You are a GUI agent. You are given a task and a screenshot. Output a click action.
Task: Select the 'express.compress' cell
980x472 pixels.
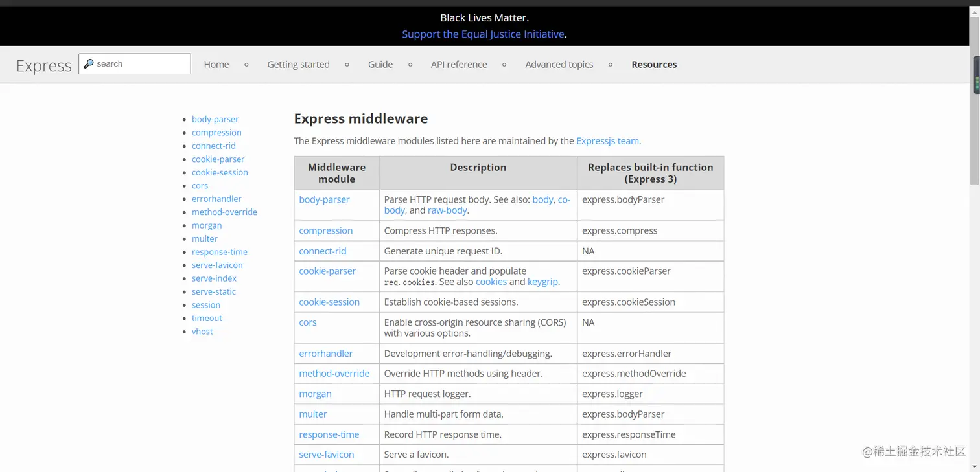pyautogui.click(x=651, y=230)
